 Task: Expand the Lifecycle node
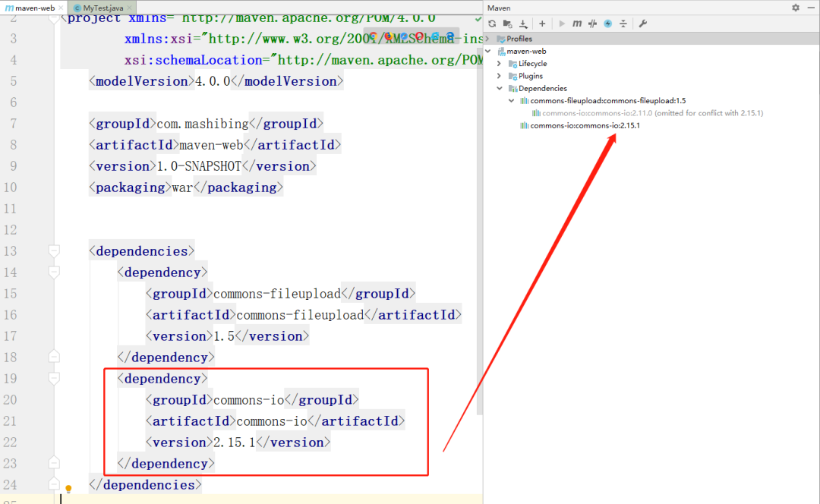tap(499, 64)
